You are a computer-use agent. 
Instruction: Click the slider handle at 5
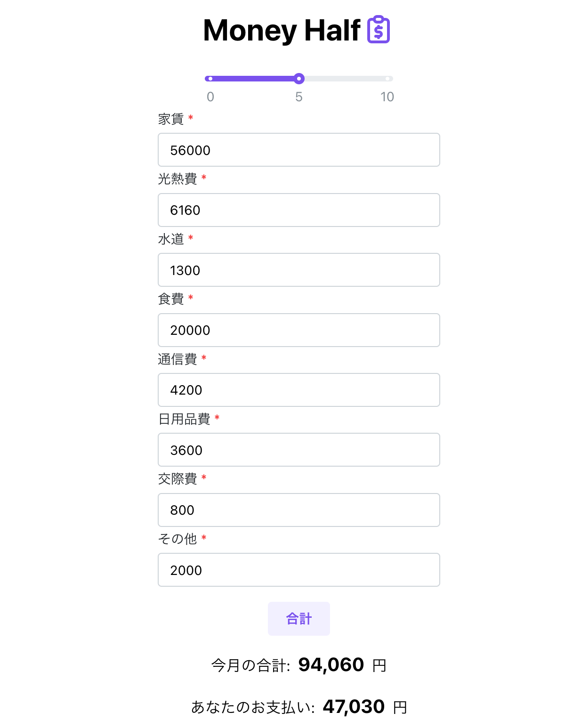click(x=299, y=79)
